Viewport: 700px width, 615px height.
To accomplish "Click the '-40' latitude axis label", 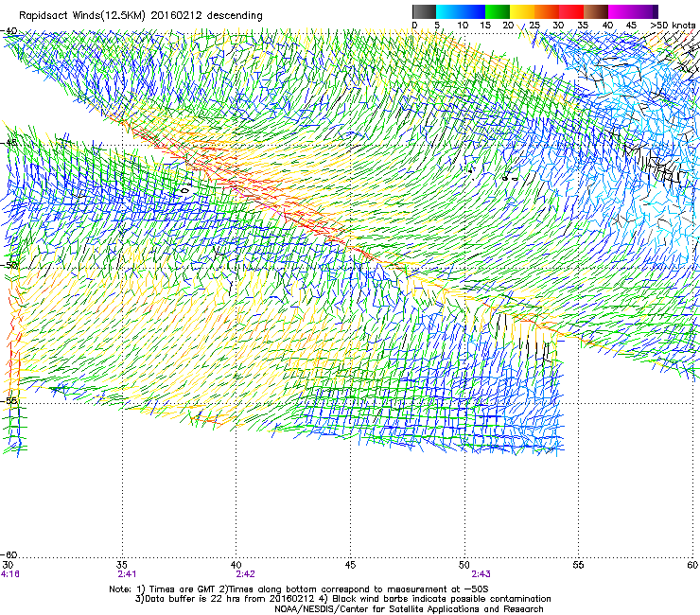I will [9, 31].
